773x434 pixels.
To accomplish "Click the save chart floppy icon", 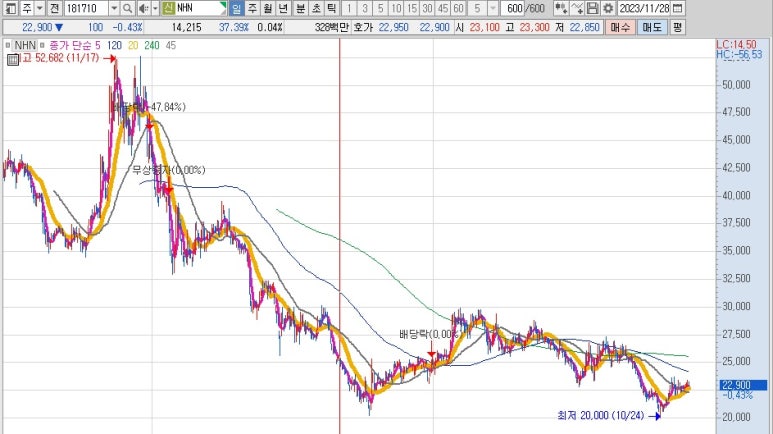I will click(593, 8).
